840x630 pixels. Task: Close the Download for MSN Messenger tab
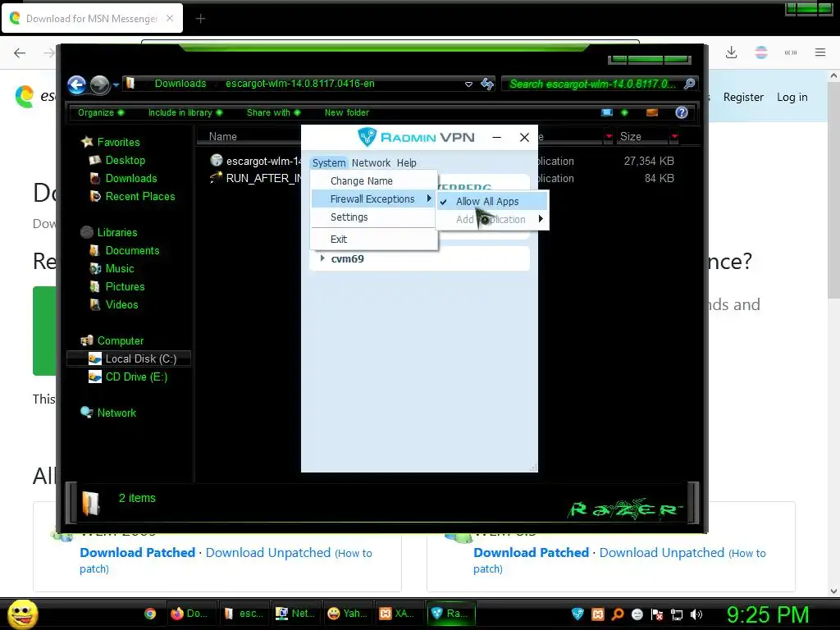click(x=170, y=18)
